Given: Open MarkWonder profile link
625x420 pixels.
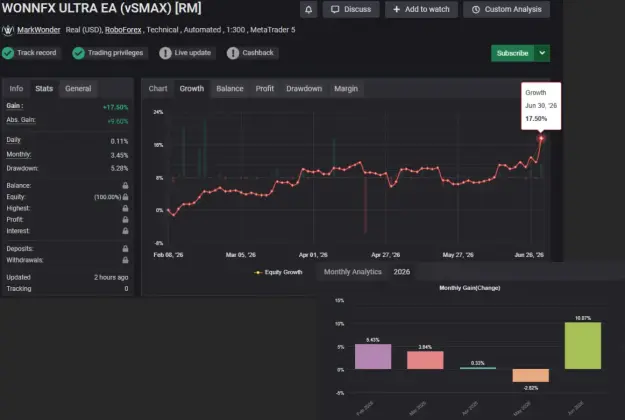Looking at the screenshot, I should 39,30.
